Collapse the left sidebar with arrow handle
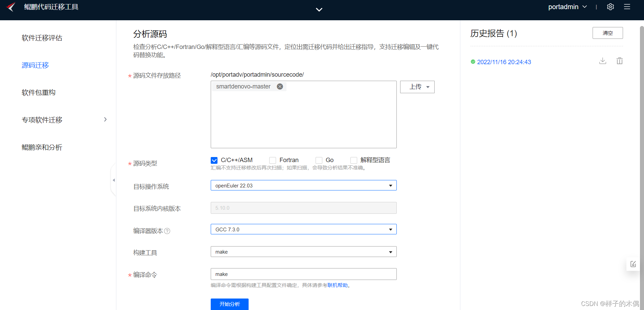Viewport: 644px width, 310px height. coord(114,180)
